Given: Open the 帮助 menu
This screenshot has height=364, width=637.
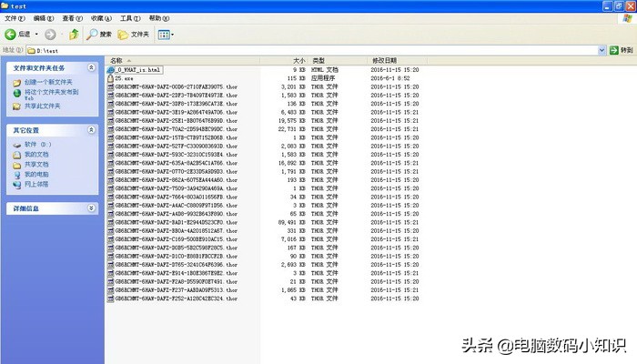Looking at the screenshot, I should (x=159, y=18).
